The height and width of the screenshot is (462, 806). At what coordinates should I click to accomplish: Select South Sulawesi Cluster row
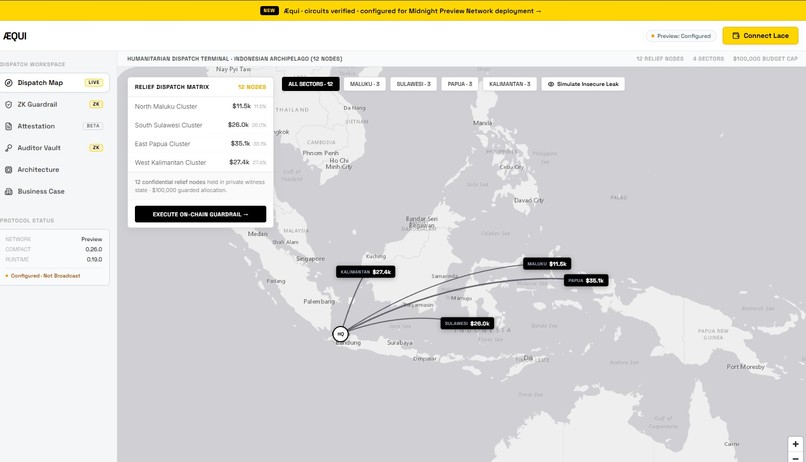coord(200,125)
